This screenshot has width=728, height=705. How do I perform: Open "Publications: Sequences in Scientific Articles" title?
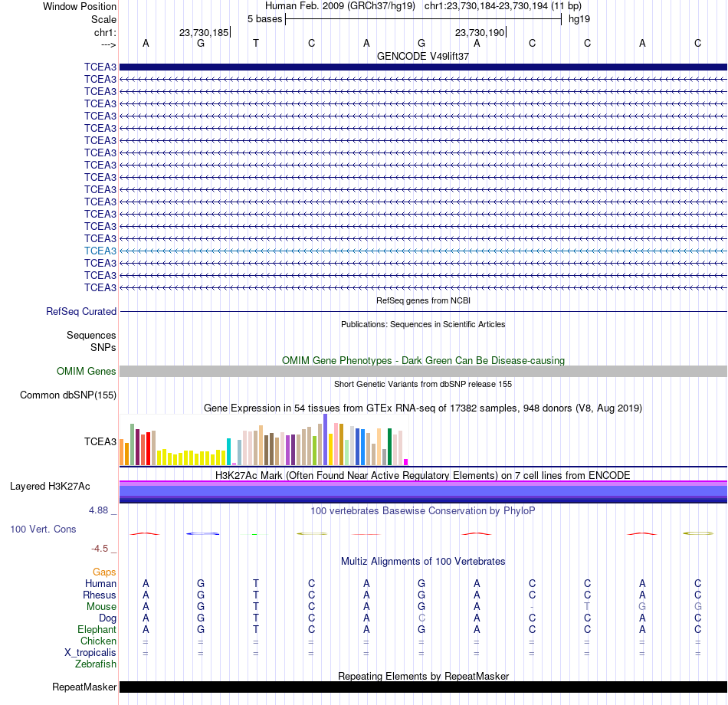point(423,324)
